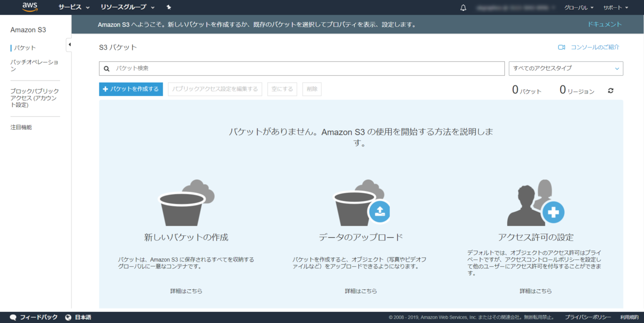Open the ドキュメント link
This screenshot has width=644, height=323.
point(604,24)
